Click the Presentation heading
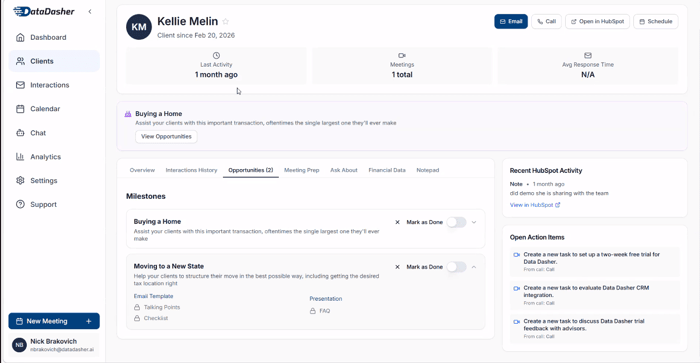This screenshot has height=363, width=700. click(325, 299)
